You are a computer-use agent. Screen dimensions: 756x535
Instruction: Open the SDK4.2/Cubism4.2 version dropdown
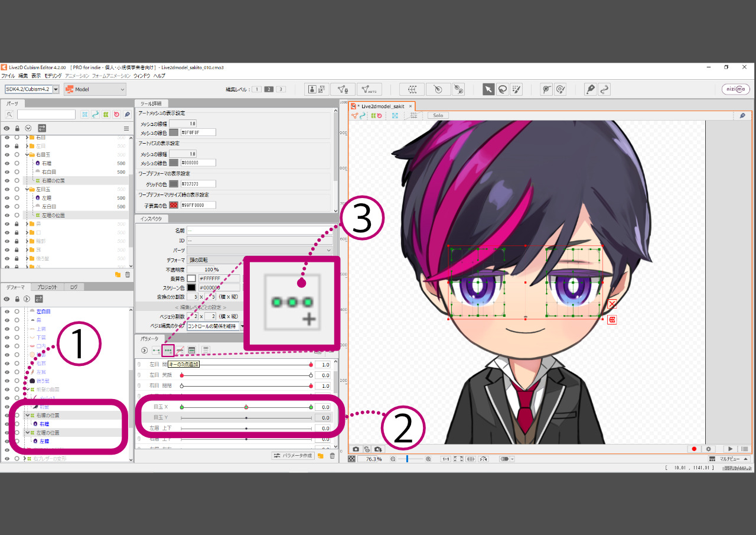coord(32,89)
